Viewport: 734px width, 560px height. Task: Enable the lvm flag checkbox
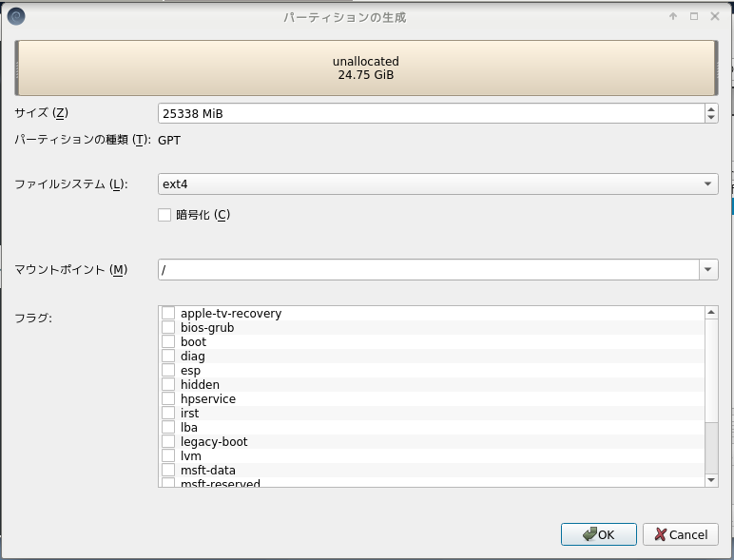click(168, 456)
